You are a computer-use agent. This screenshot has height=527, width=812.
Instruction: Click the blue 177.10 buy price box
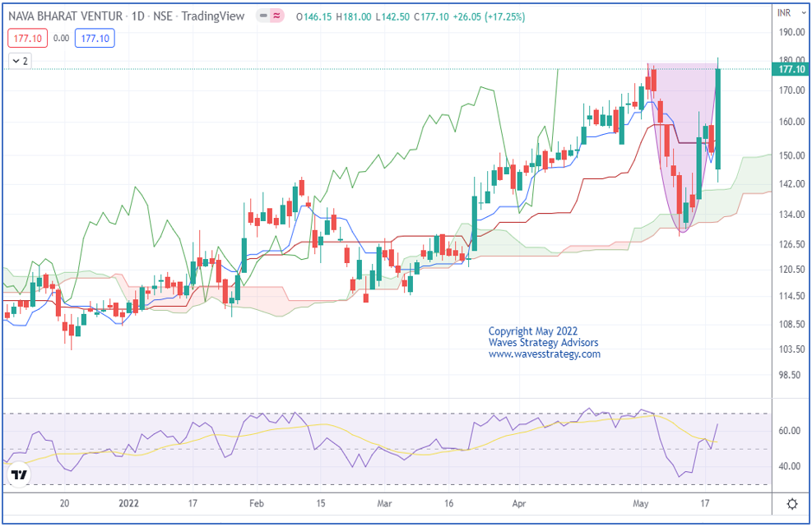[x=95, y=39]
